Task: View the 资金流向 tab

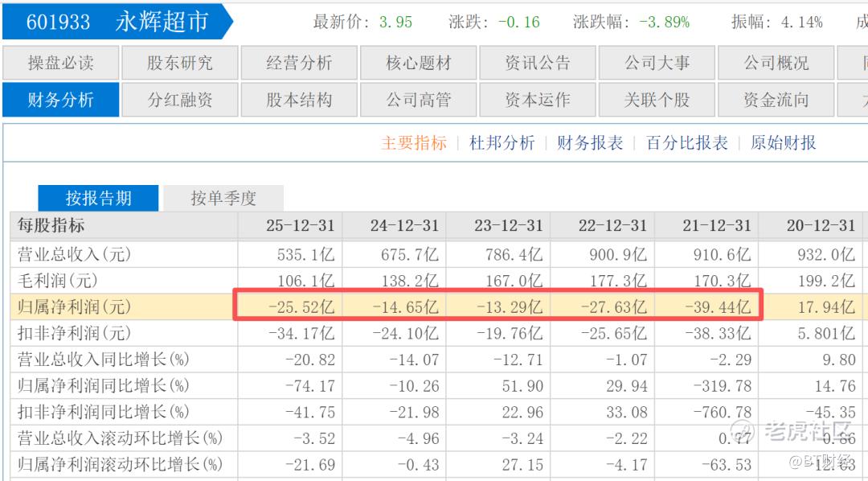Action: click(x=776, y=101)
